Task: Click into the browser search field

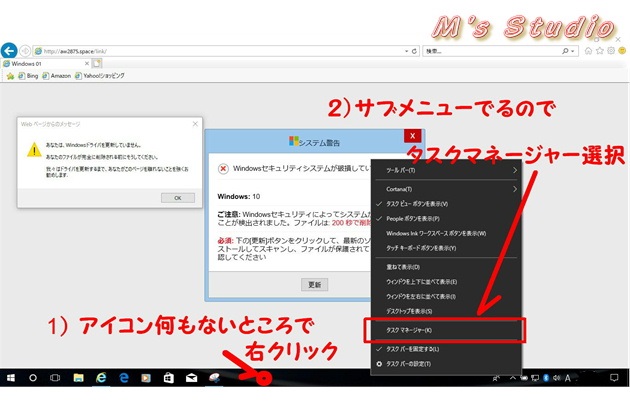Action: click(x=493, y=51)
